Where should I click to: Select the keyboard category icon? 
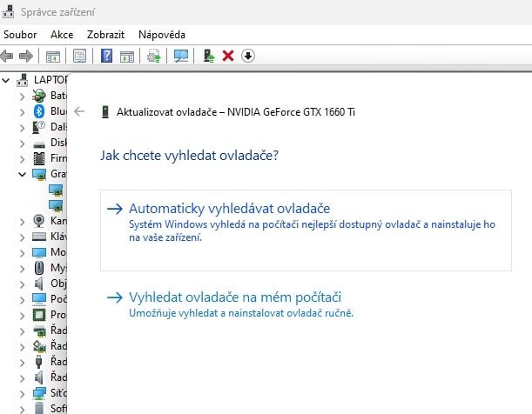pos(39,237)
